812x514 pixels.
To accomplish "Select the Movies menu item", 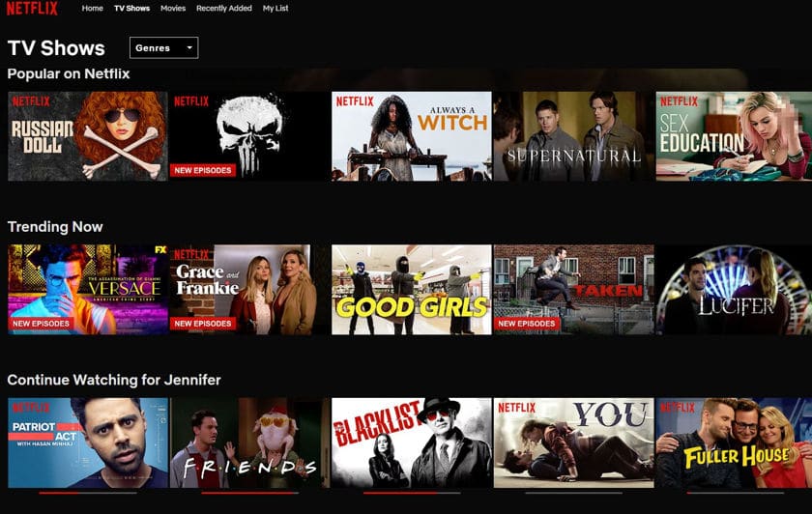I will pos(173,9).
